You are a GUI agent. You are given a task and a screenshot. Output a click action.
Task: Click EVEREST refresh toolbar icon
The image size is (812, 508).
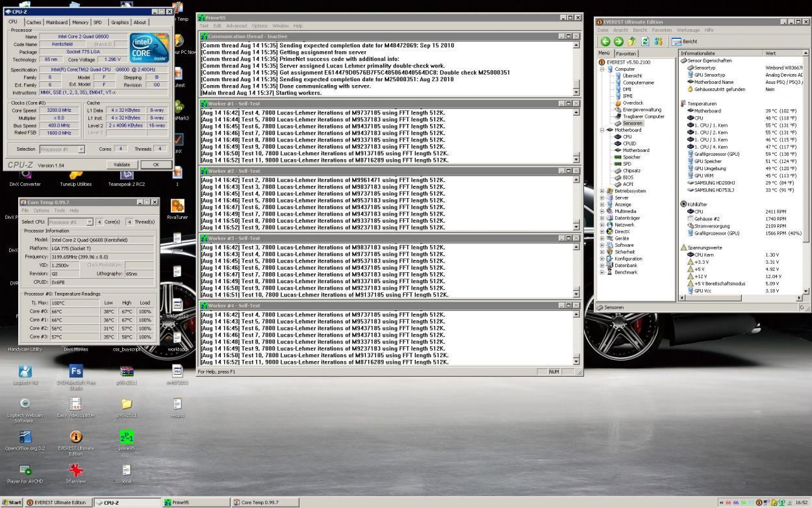point(646,41)
